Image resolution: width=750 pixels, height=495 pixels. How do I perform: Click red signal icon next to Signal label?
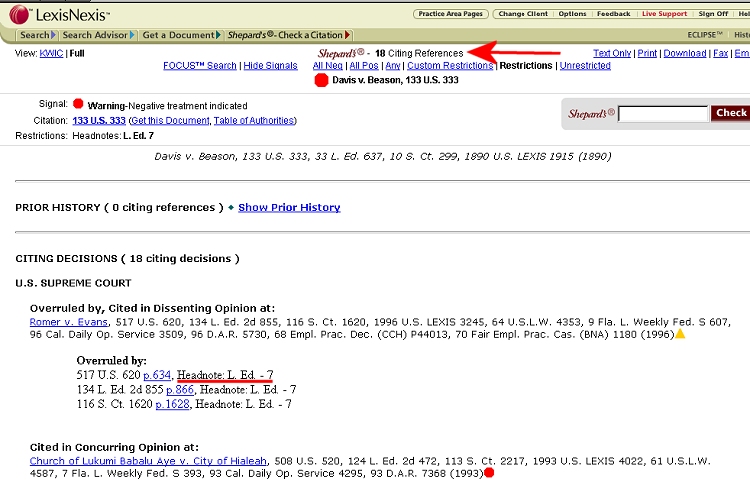click(x=78, y=104)
